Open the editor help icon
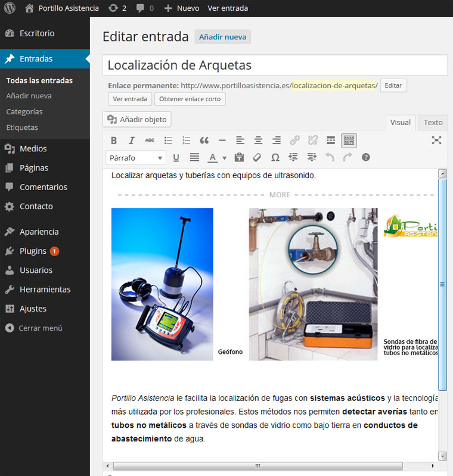 click(366, 158)
